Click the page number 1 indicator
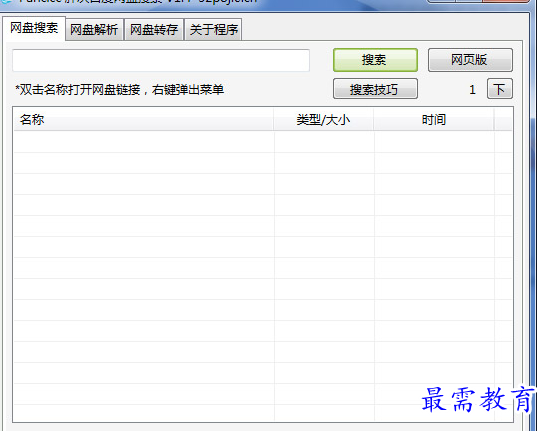 (x=472, y=90)
